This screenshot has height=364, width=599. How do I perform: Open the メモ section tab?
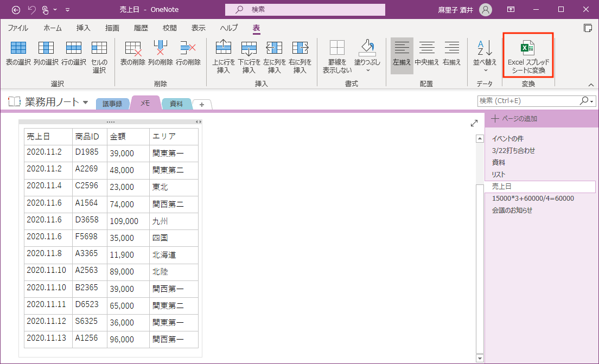point(145,103)
